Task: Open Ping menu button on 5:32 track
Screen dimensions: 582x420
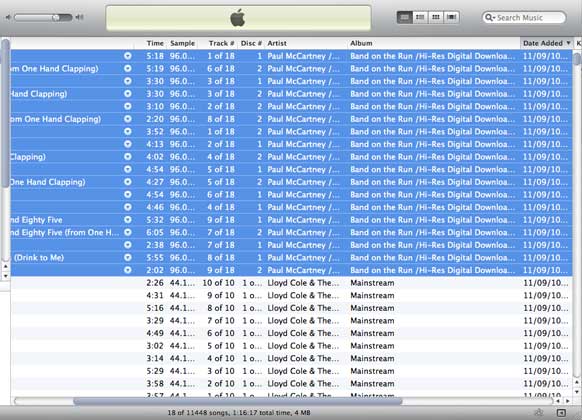Action: pos(128,220)
